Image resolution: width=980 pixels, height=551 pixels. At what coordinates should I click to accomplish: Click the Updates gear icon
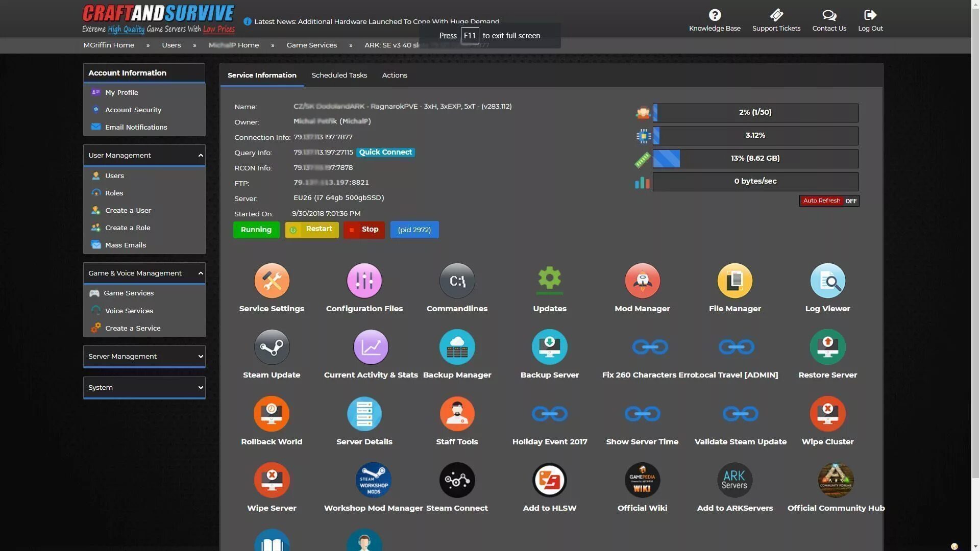click(x=549, y=281)
